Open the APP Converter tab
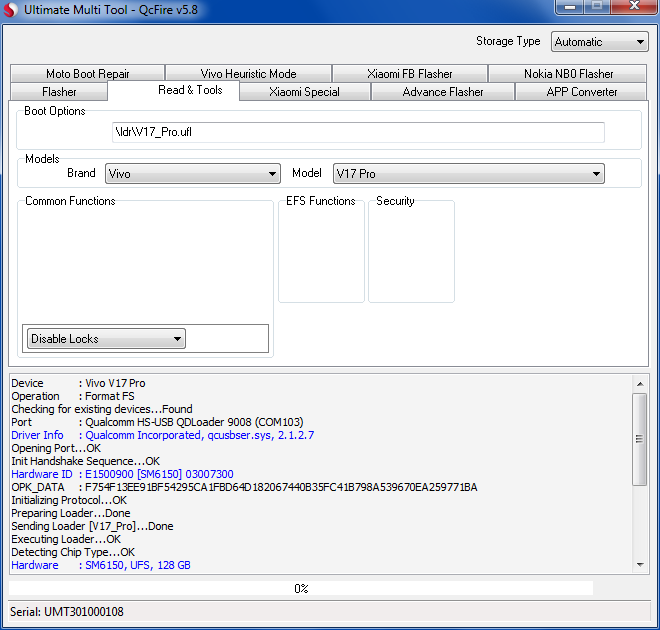 (x=582, y=92)
